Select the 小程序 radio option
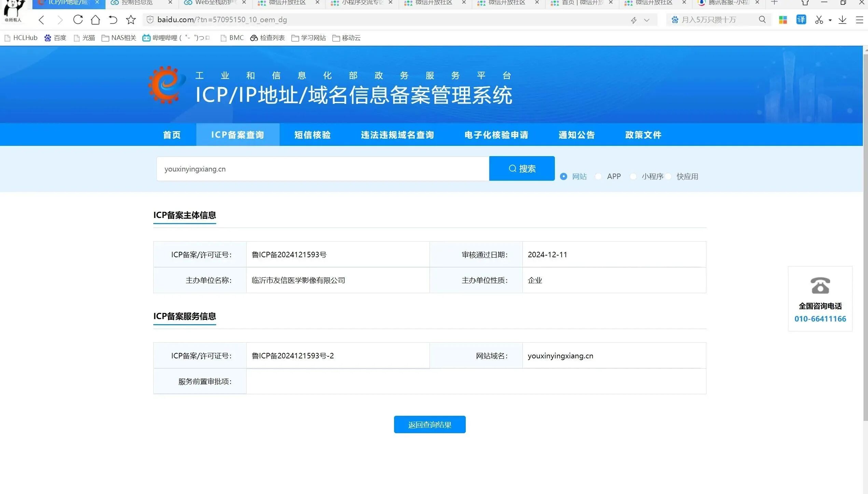The height and width of the screenshot is (494, 868). click(633, 176)
